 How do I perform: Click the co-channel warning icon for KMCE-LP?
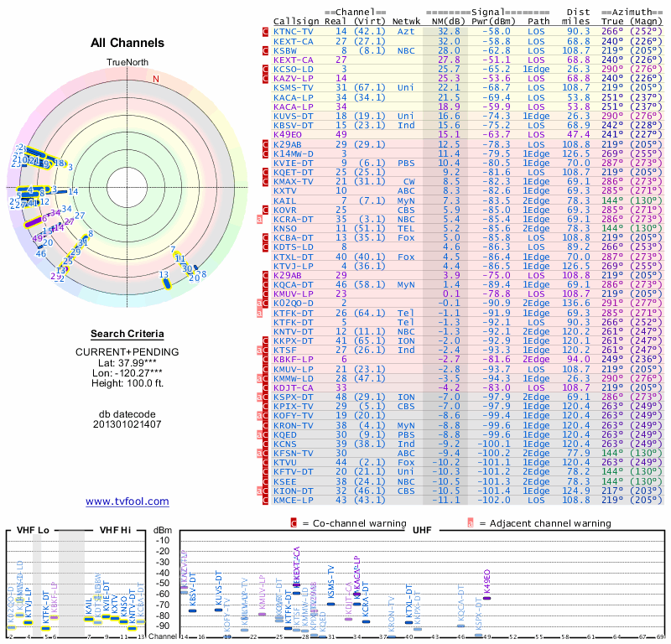(266, 501)
